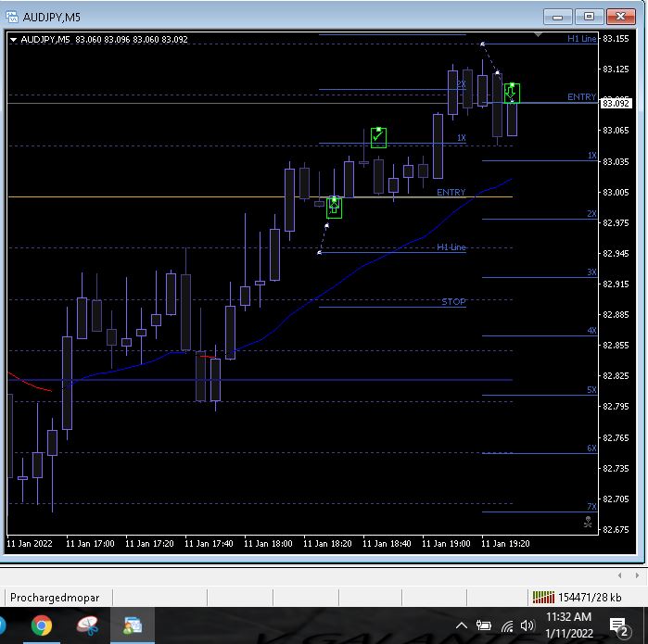Click the skull icon near 7X level
This screenshot has width=648, height=644.
click(588, 522)
